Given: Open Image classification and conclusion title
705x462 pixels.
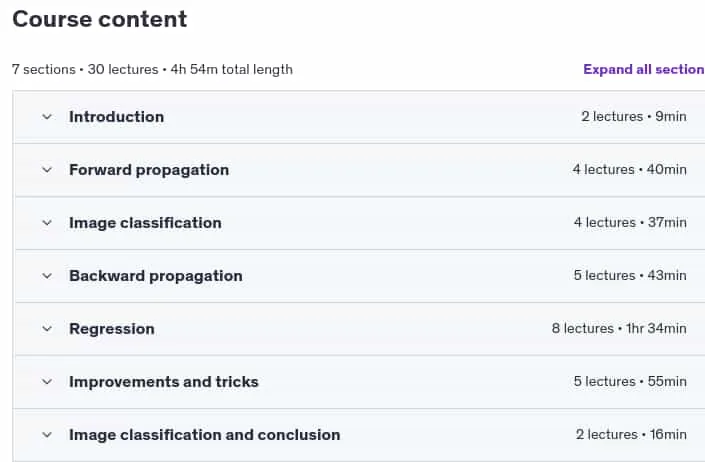Looking at the screenshot, I should 205,435.
